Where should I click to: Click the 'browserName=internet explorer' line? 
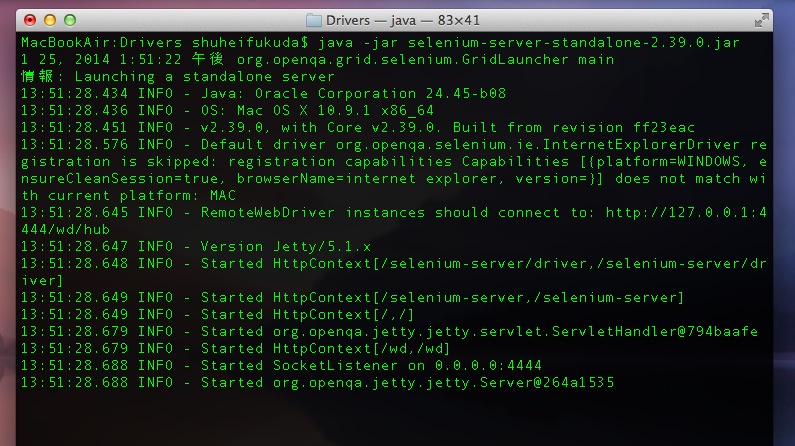(367, 178)
